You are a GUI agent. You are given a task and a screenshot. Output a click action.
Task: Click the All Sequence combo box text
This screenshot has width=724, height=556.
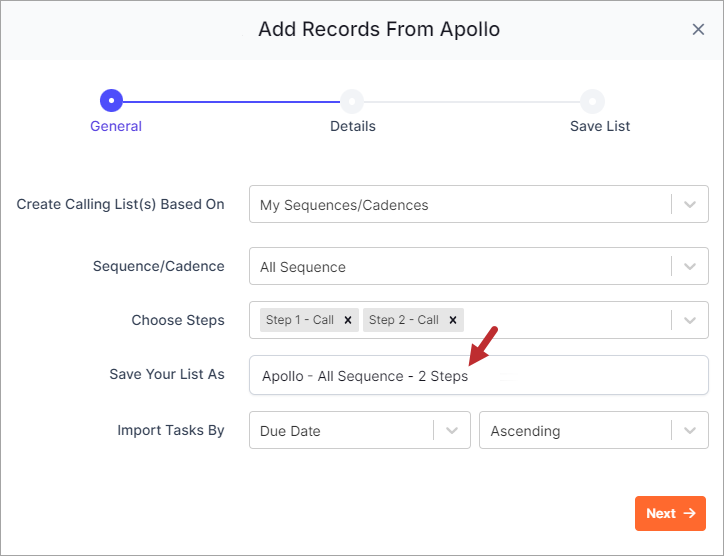pos(303,267)
